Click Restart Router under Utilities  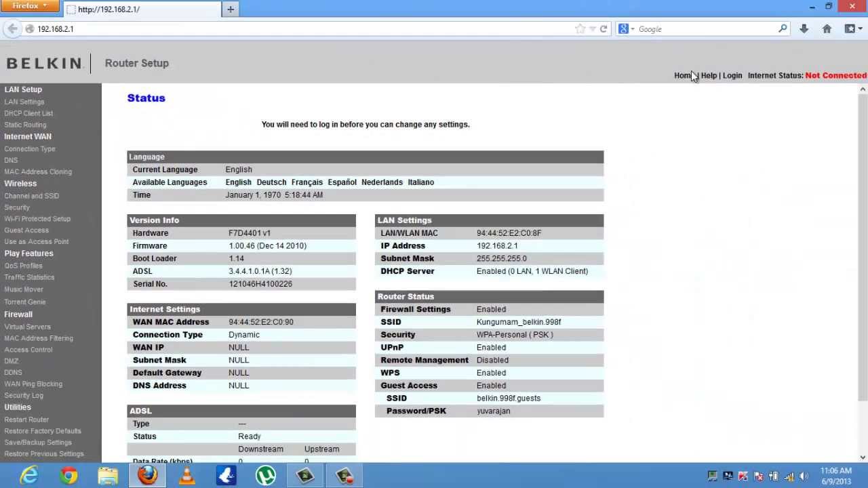pos(26,420)
